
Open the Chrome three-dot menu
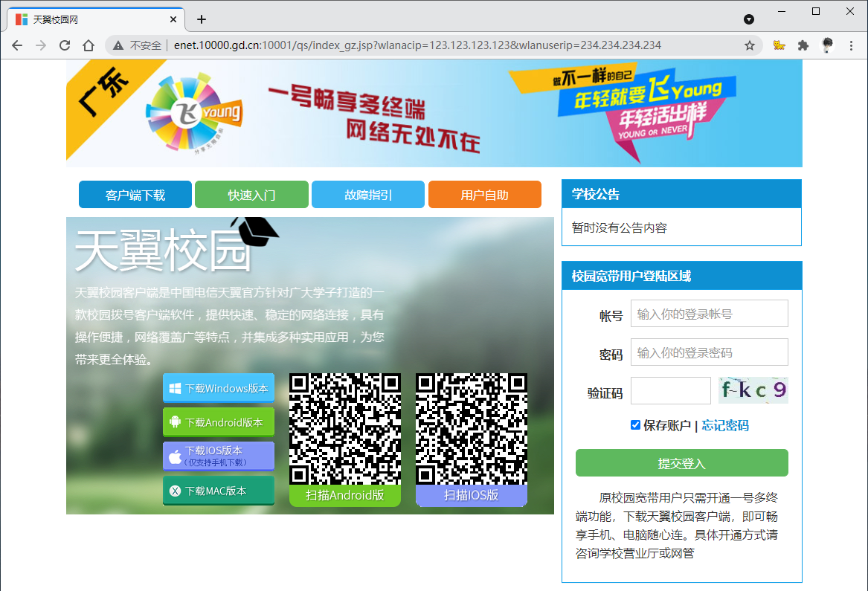[x=852, y=45]
